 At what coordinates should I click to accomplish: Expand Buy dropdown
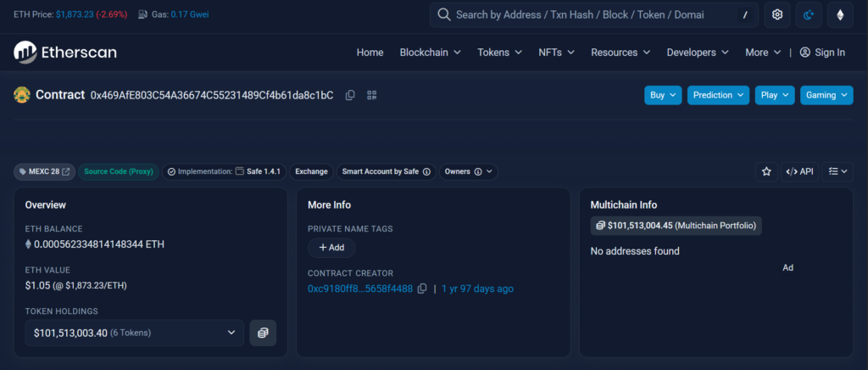[663, 95]
